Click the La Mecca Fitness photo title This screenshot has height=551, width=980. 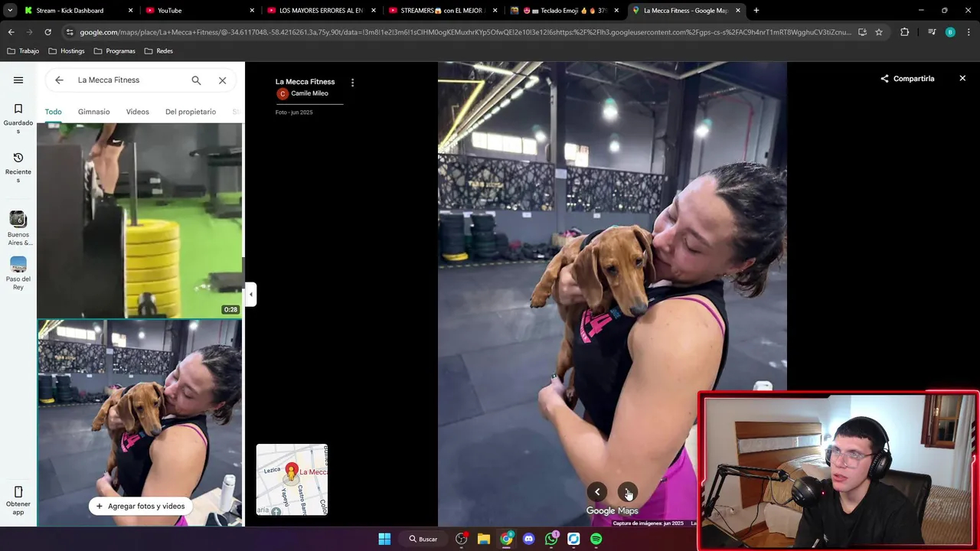point(305,82)
